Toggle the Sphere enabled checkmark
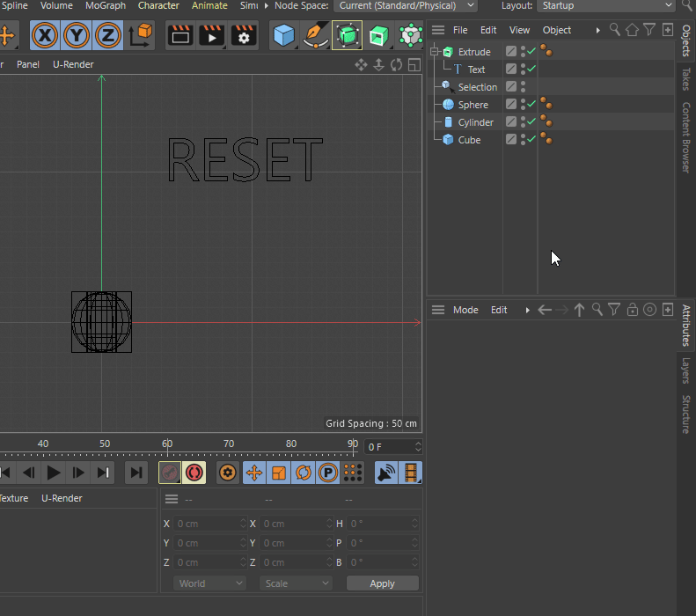The width and height of the screenshot is (696, 616). click(x=531, y=104)
